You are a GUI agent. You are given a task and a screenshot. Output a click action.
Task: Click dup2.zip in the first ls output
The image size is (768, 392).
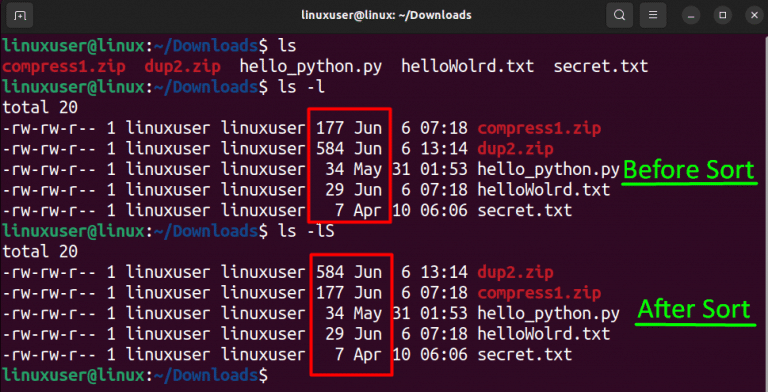(182, 66)
